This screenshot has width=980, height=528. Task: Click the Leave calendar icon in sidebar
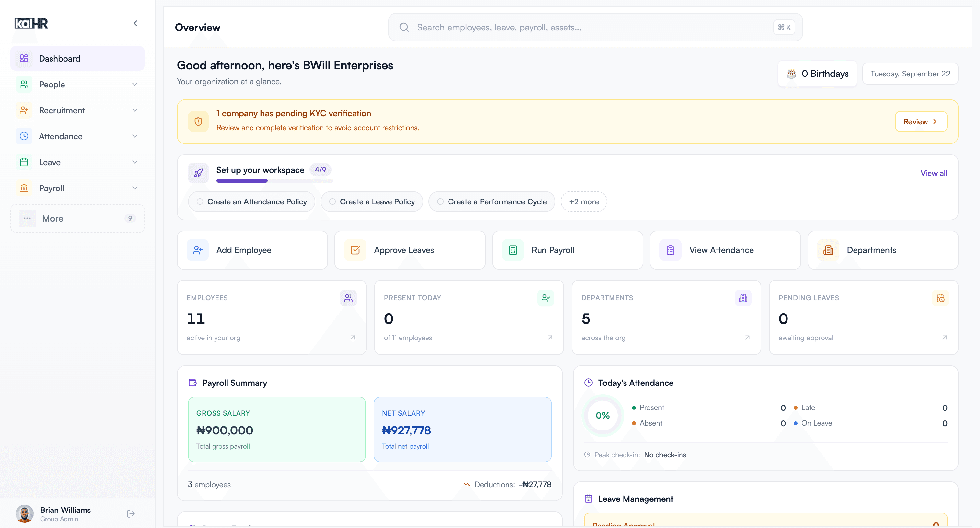click(x=24, y=162)
